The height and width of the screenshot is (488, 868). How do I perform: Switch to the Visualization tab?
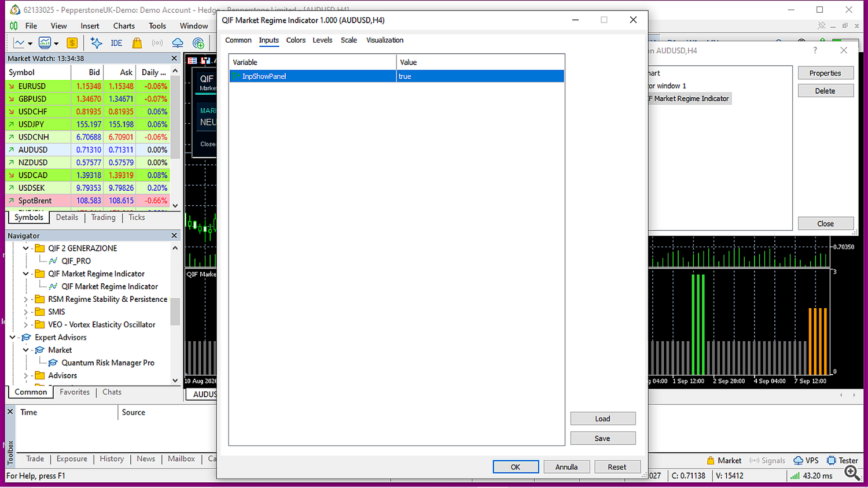coord(385,40)
